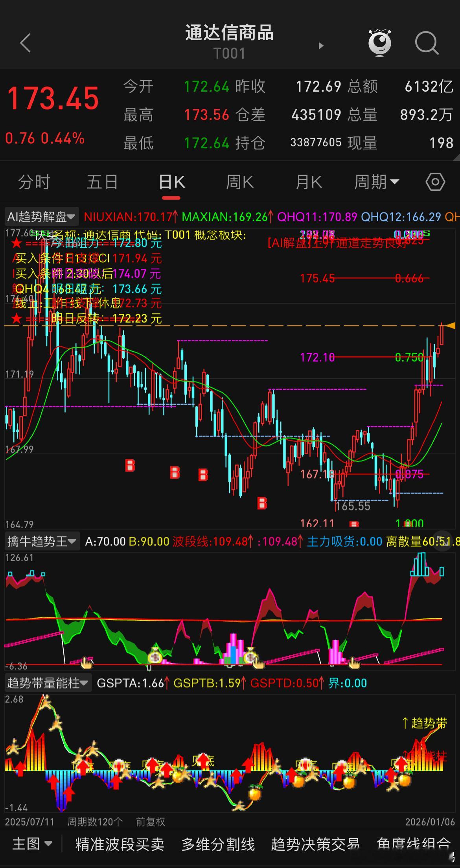Tap 周期数120个 label
Image resolution: width=460 pixels, height=868 pixels.
coord(95,822)
